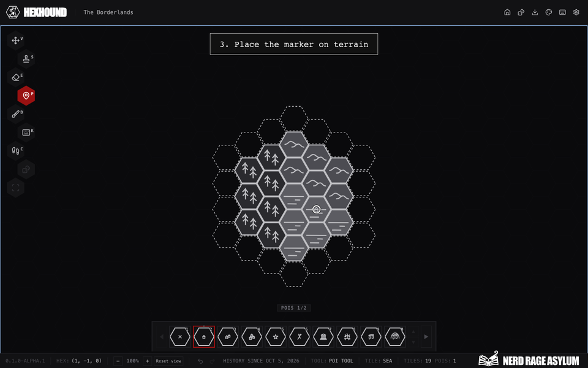Image resolution: width=588 pixels, height=368 pixels.
Task: Click the dice randomize icon in header
Action: tap(521, 12)
